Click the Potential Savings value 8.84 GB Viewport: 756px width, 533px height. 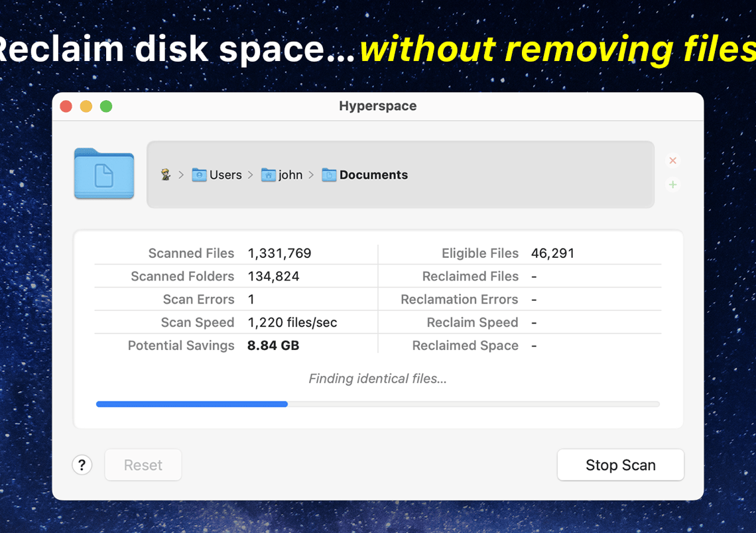[273, 345]
